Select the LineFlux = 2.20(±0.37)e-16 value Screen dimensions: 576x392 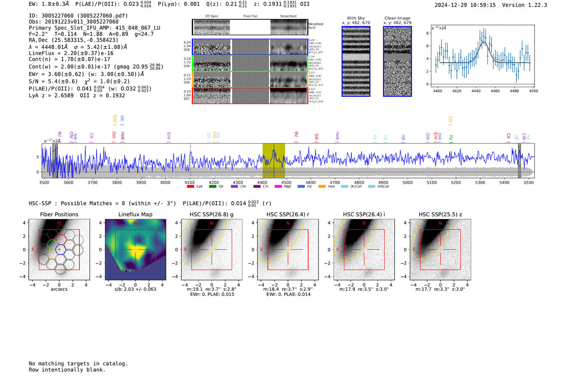tap(71, 53)
